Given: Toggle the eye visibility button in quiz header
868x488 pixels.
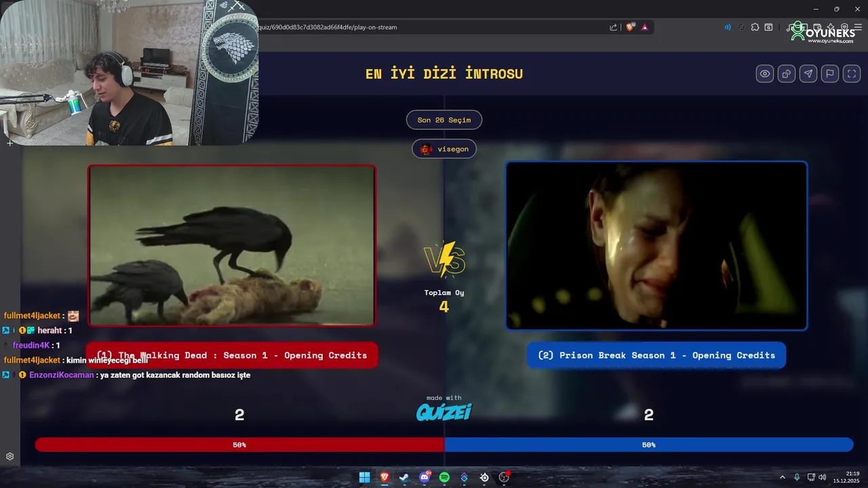Looking at the screenshot, I should point(765,74).
